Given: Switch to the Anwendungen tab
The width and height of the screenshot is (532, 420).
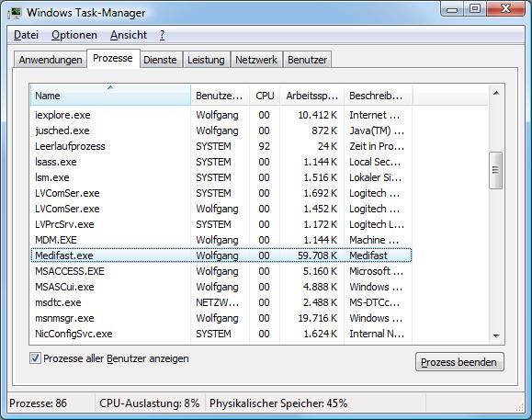Looking at the screenshot, I should click(x=51, y=60).
